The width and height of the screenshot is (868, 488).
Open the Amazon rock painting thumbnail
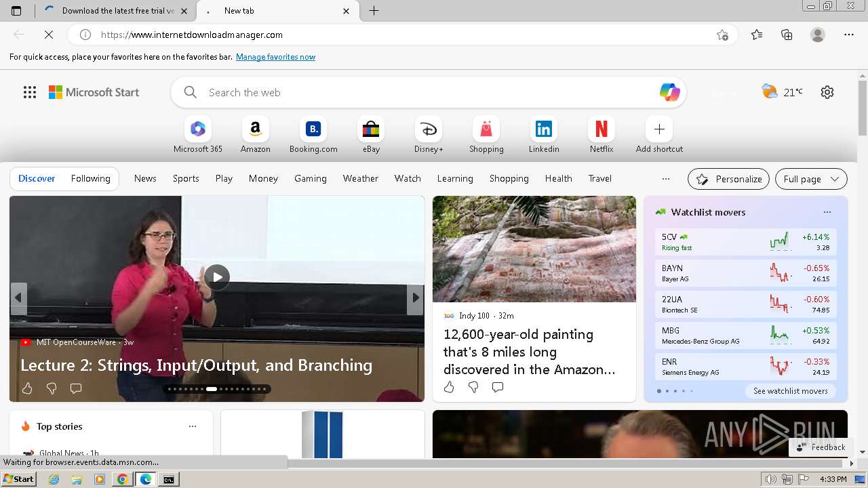click(x=534, y=249)
